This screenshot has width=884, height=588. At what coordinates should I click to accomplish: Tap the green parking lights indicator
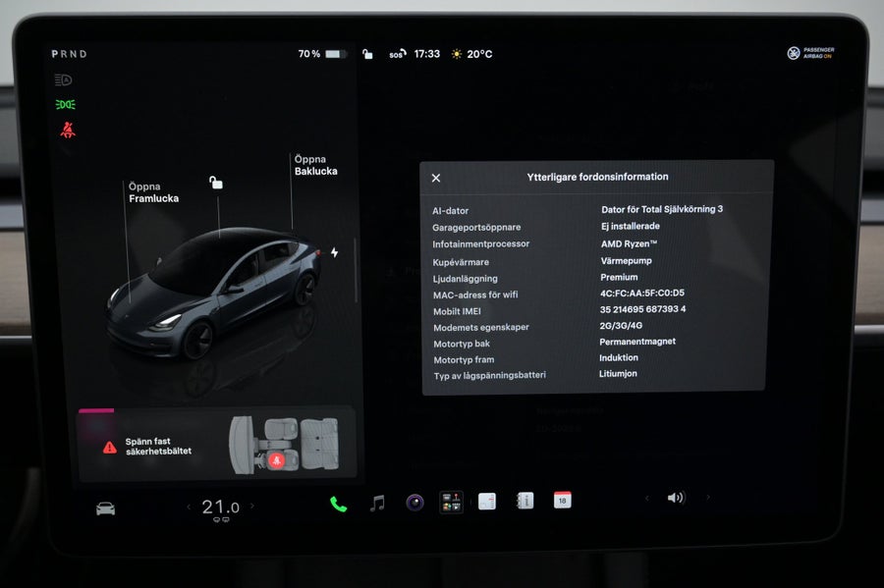pyautogui.click(x=66, y=105)
